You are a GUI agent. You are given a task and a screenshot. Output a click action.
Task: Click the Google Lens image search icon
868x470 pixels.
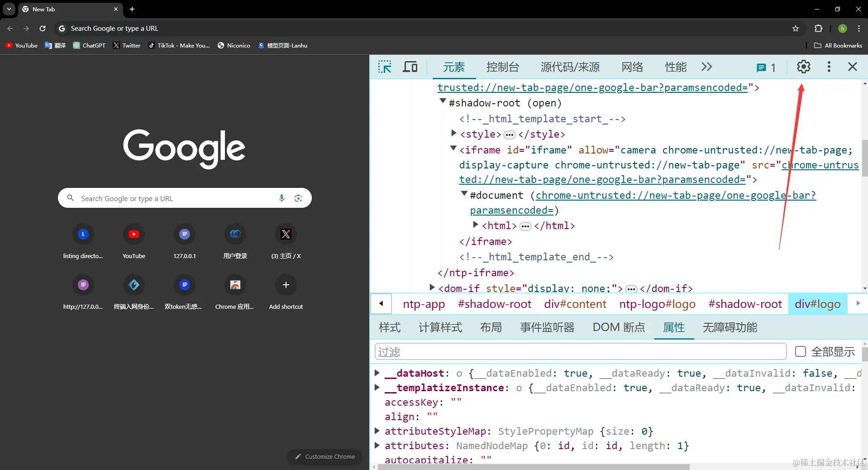coord(298,198)
